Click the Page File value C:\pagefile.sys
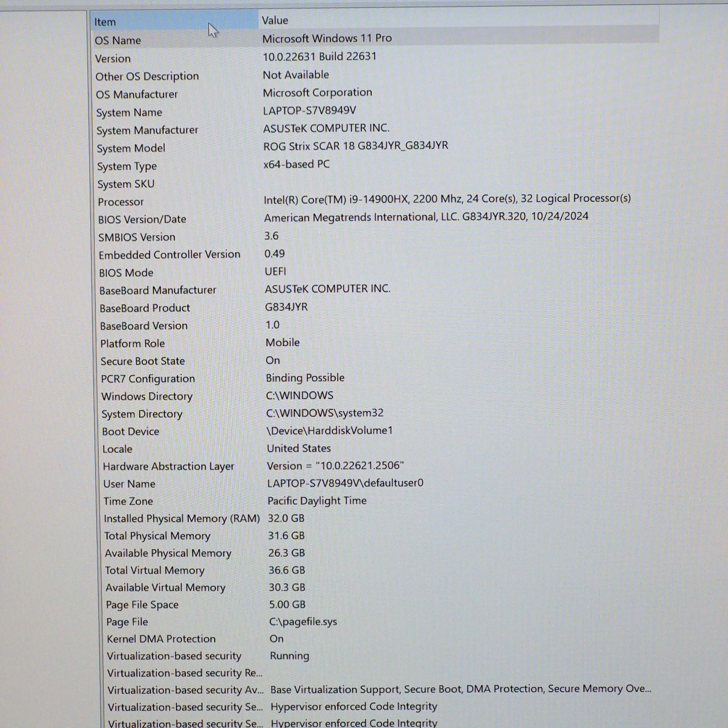This screenshot has height=728, width=728. [x=303, y=622]
